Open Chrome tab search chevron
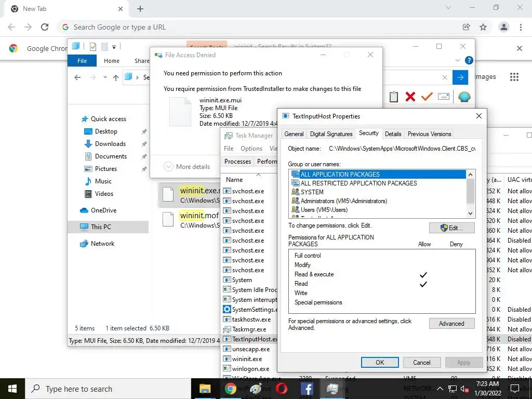This screenshot has height=399, width=532. [448, 7]
